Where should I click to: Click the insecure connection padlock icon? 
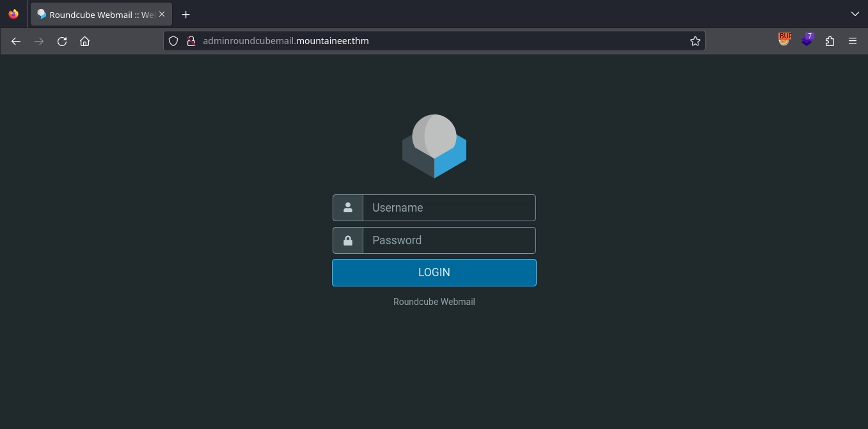[x=190, y=41]
